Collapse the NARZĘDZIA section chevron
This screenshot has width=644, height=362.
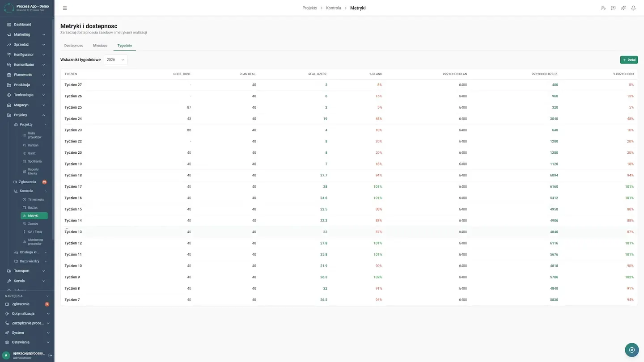click(48, 296)
